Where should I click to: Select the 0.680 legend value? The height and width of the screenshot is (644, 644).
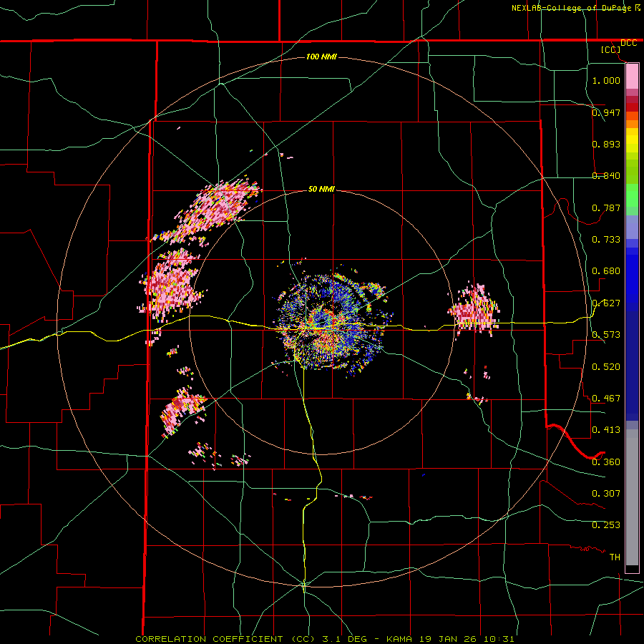(x=606, y=271)
